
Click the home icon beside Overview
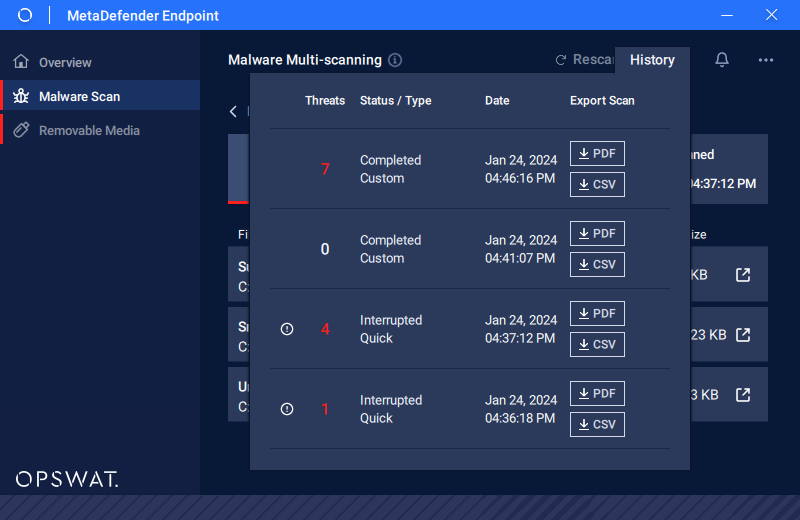21,61
